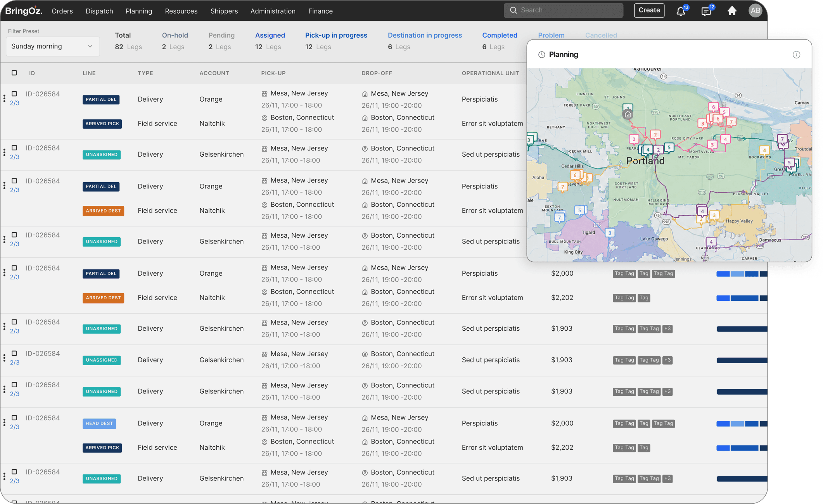Show Total 82 legs
823x504 pixels.
point(128,41)
